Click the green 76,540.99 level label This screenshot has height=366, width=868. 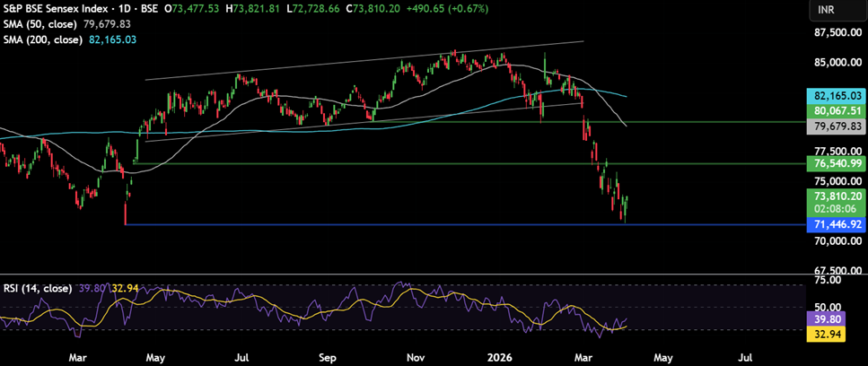[x=836, y=163]
